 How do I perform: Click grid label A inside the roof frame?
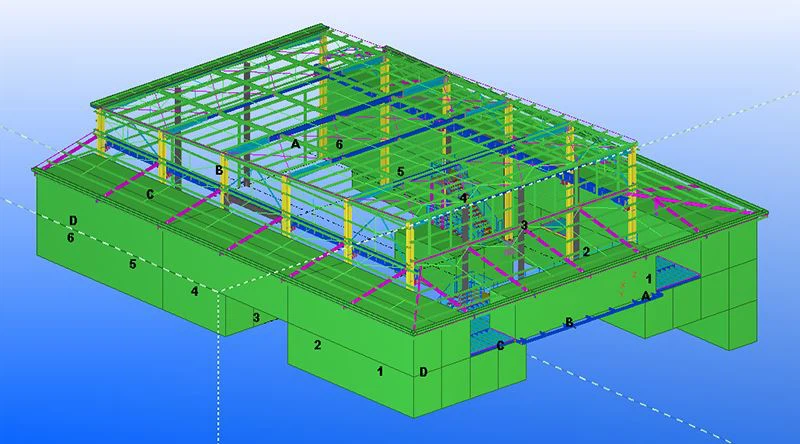[x=295, y=144]
